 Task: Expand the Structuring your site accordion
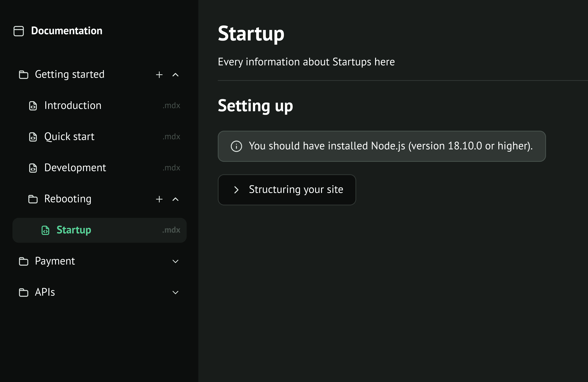(287, 190)
